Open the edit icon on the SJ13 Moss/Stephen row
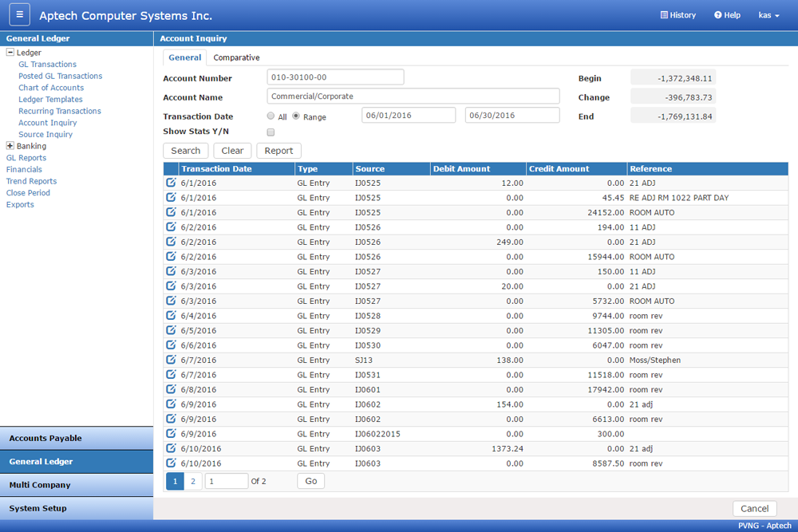Screen dimensions: 798x532 click(x=170, y=360)
